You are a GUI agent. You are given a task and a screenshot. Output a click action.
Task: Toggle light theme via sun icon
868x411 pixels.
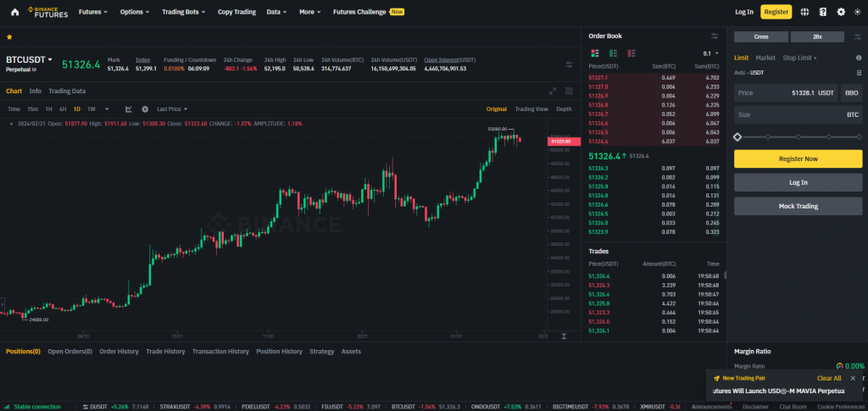[x=858, y=12]
